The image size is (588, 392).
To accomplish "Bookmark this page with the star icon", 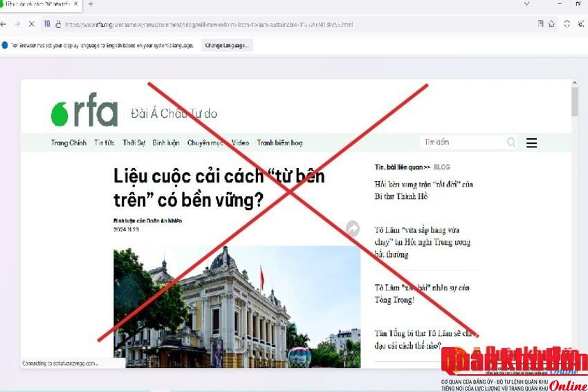I will click(551, 24).
